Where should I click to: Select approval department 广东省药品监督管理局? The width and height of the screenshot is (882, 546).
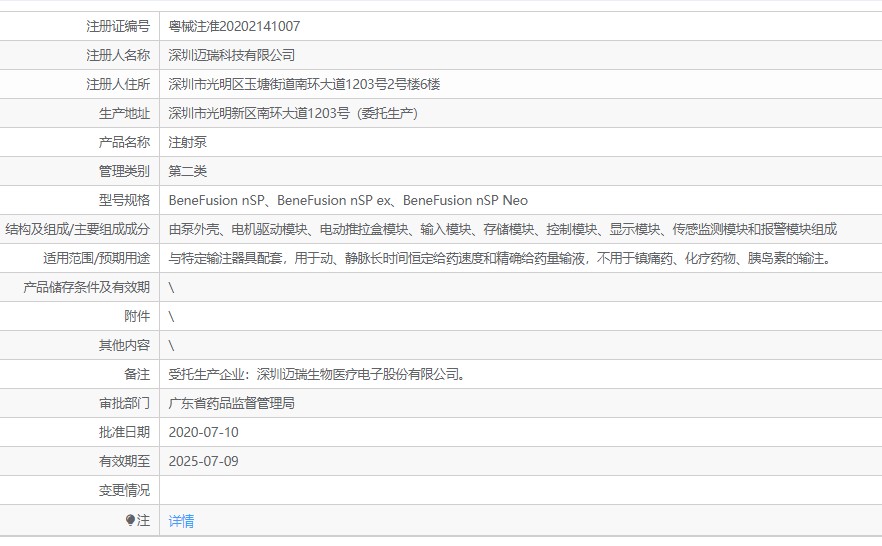click(x=232, y=404)
